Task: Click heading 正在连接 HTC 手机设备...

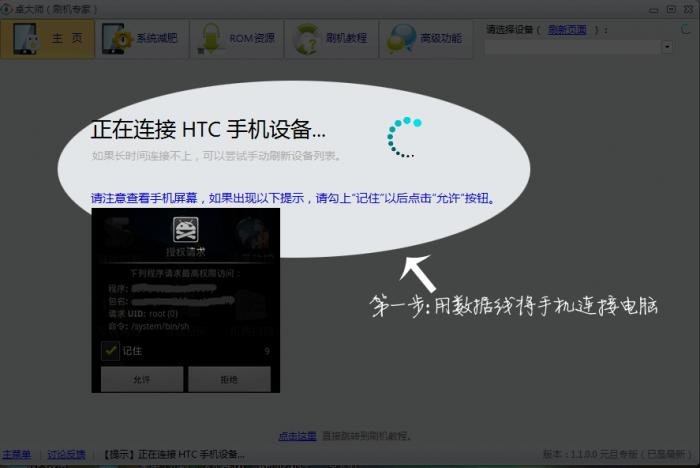Action: (x=208, y=130)
